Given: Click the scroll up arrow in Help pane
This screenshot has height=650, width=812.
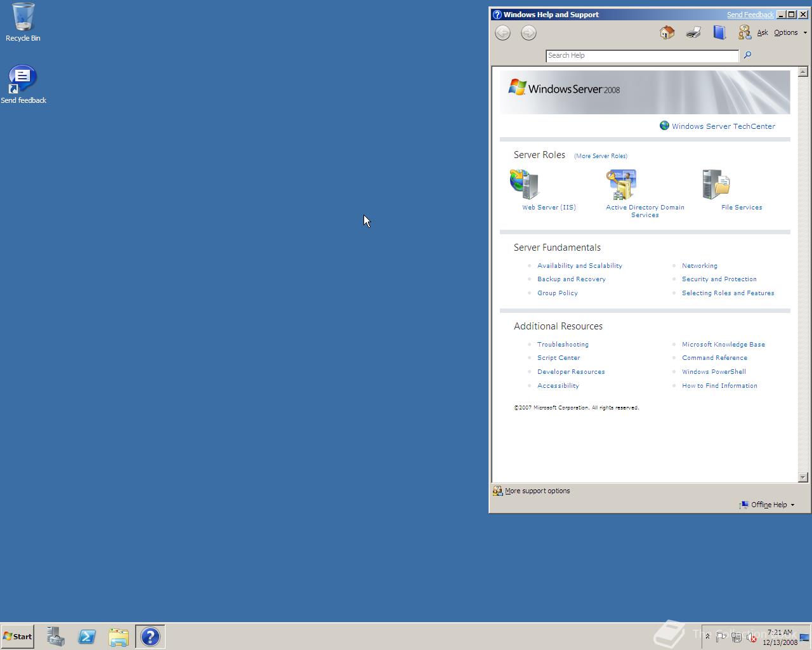Looking at the screenshot, I should (x=803, y=72).
